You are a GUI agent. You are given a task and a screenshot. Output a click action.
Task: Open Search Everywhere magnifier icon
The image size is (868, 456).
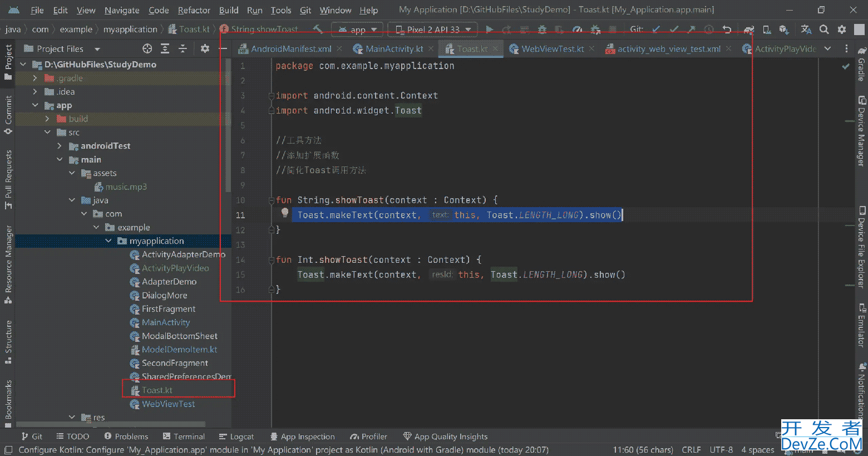(824, 30)
